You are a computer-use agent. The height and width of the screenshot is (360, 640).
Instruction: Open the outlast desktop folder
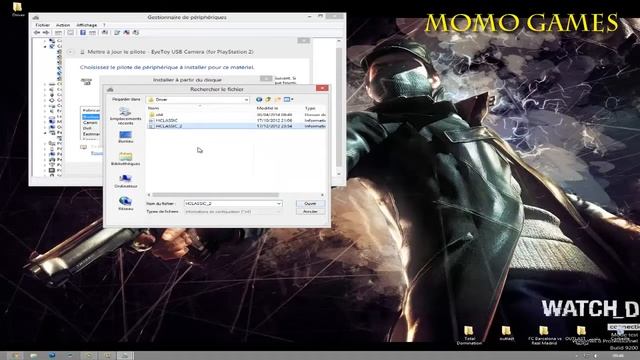[507, 333]
